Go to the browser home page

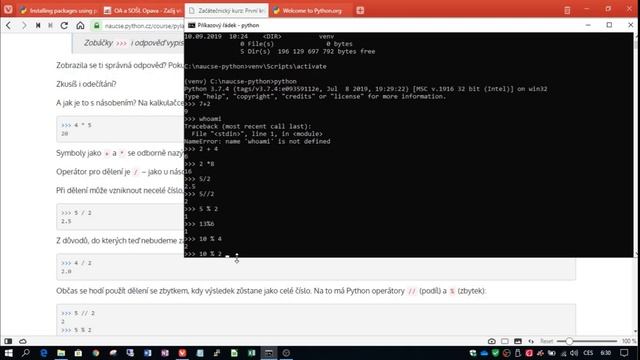(x=80, y=26)
